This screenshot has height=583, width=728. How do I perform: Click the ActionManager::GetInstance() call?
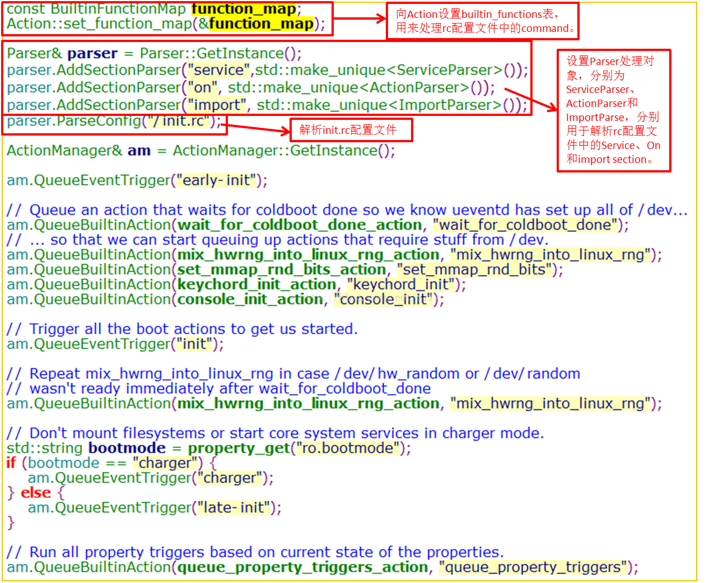(x=284, y=151)
